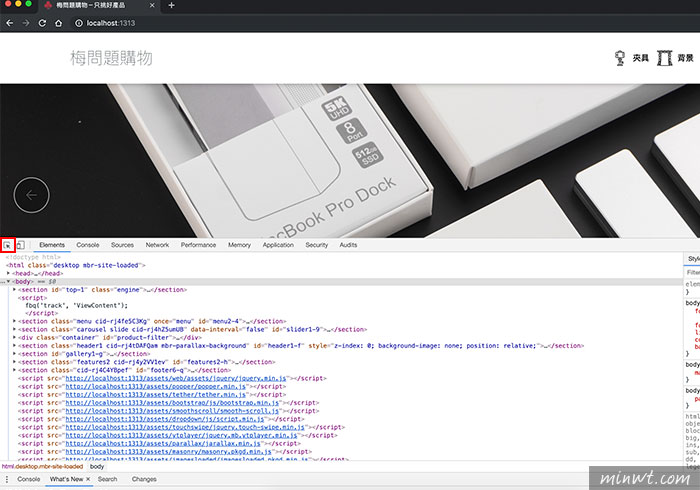Show previous slide with carousel arrow
700x490 pixels.
point(31,195)
